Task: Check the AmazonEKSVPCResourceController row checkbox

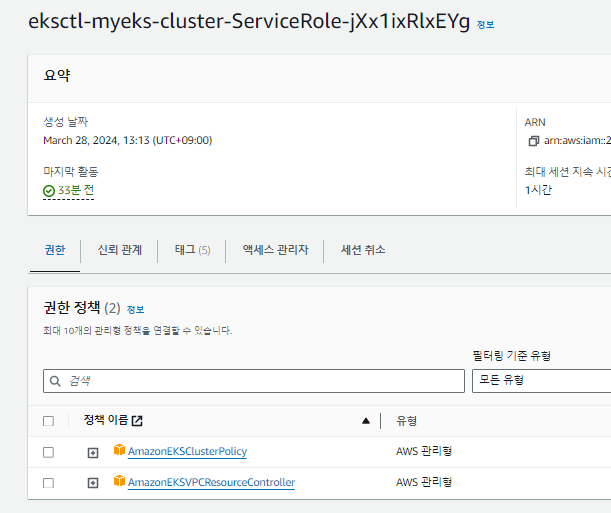Action: pyautogui.click(x=48, y=483)
